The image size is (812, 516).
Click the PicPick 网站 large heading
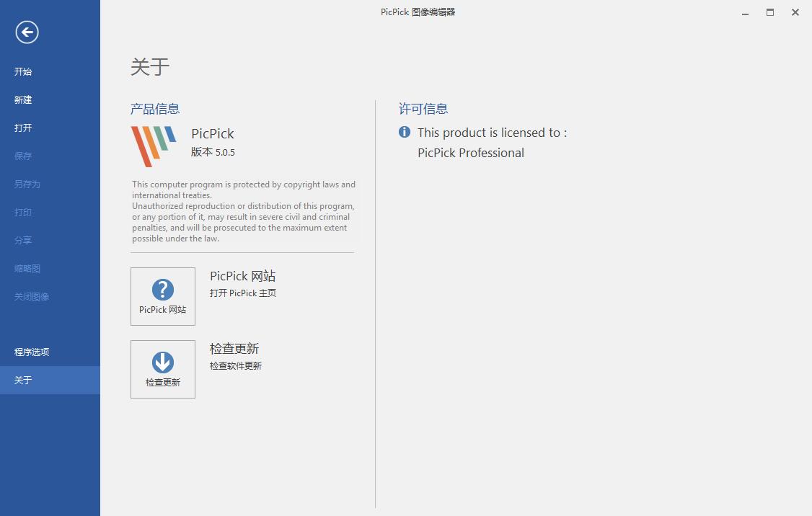coord(243,276)
